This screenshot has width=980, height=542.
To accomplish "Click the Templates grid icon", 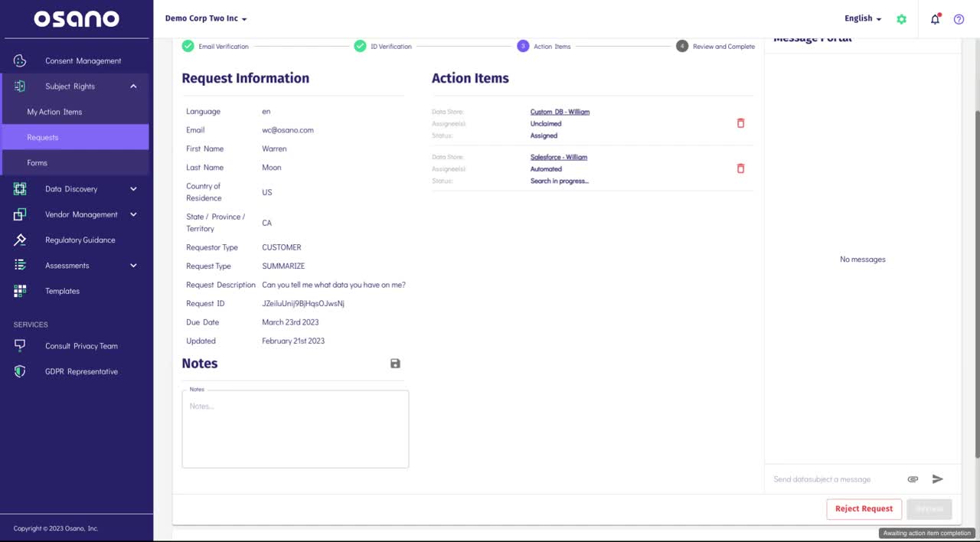I will 20,291.
